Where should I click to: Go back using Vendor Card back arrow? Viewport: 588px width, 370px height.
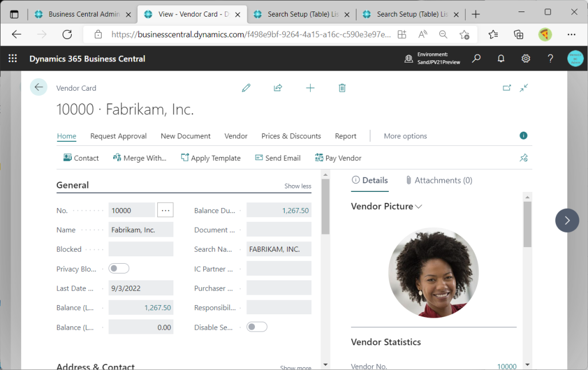point(38,87)
